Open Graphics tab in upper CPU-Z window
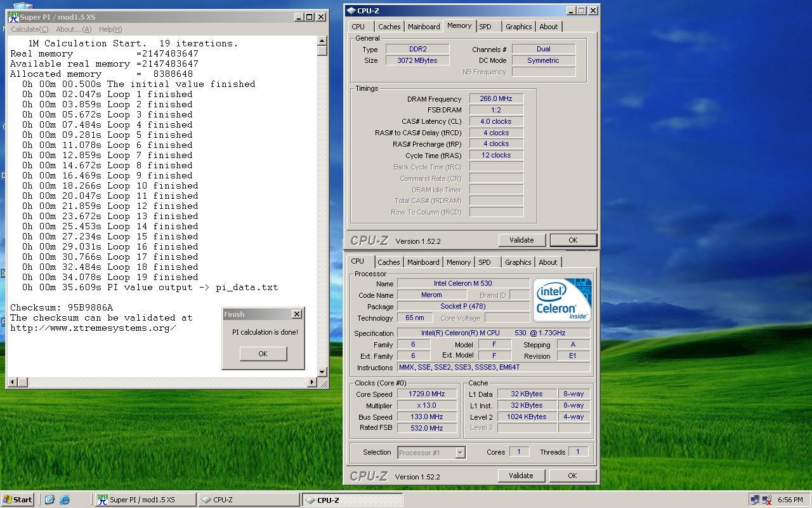Screen dimensions: 812x508 pyautogui.click(x=518, y=27)
